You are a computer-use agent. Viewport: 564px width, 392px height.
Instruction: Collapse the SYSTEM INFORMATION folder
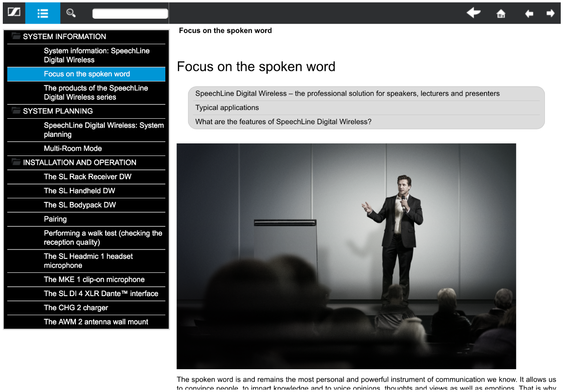17,36
